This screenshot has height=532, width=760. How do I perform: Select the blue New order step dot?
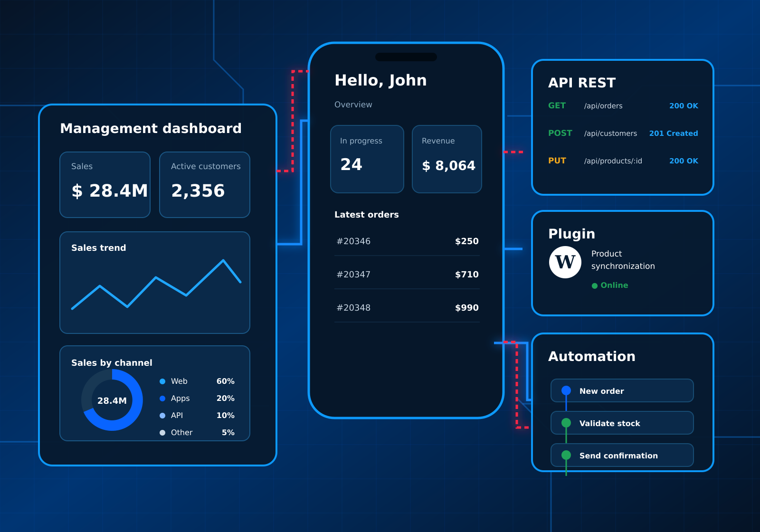pyautogui.click(x=566, y=390)
